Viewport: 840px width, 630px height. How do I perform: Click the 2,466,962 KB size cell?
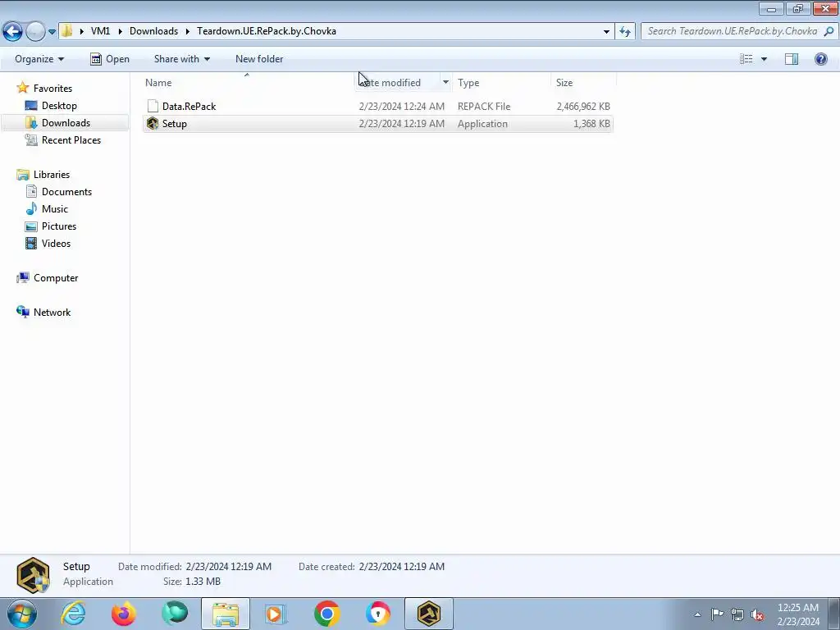[x=583, y=106]
